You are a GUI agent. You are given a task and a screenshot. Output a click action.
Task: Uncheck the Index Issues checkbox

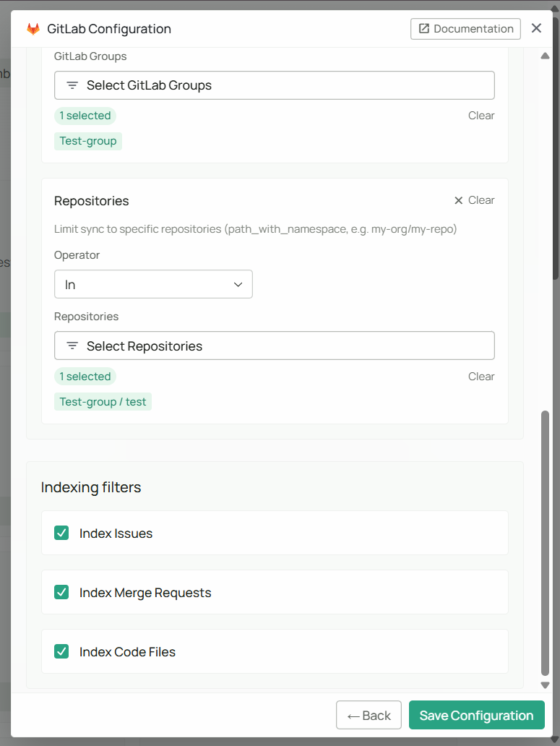(61, 533)
